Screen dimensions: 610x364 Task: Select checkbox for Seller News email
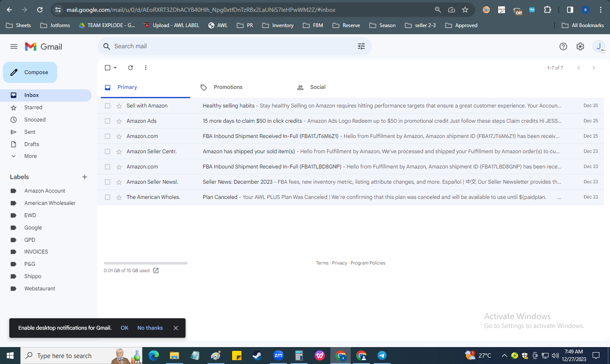pyautogui.click(x=108, y=182)
